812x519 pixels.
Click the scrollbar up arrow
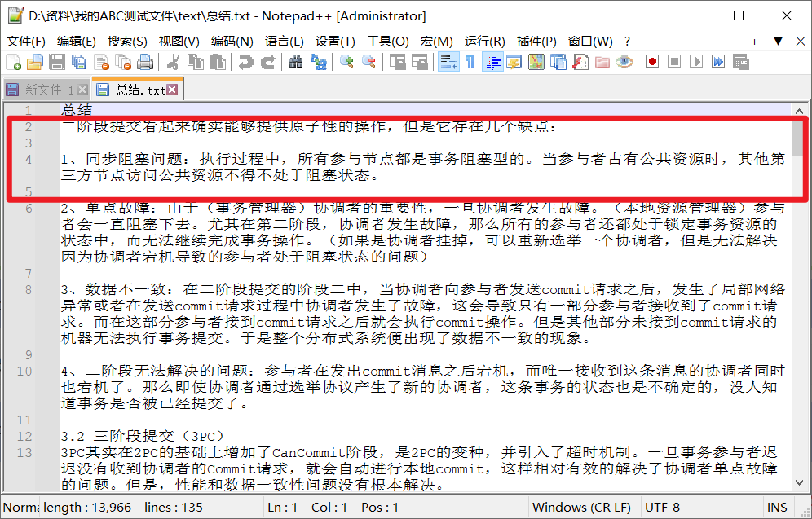[x=798, y=111]
